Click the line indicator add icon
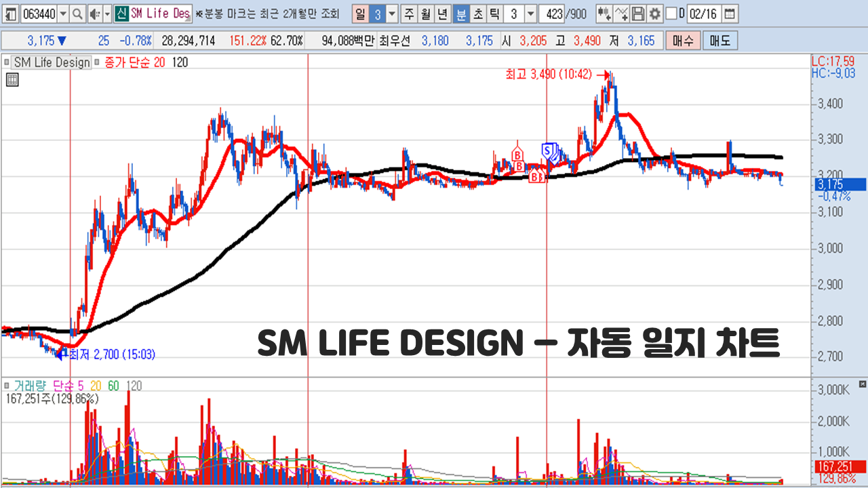This screenshot has height=488, width=868. coord(621,14)
